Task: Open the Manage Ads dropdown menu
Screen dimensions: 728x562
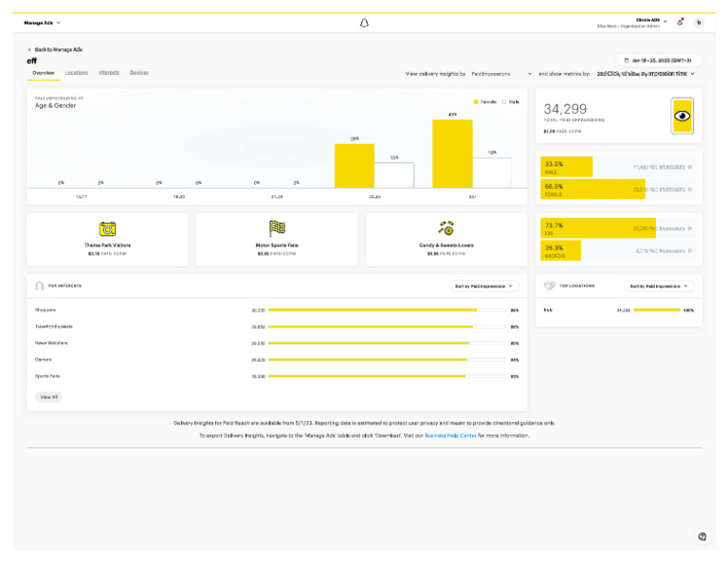Action: pos(43,22)
